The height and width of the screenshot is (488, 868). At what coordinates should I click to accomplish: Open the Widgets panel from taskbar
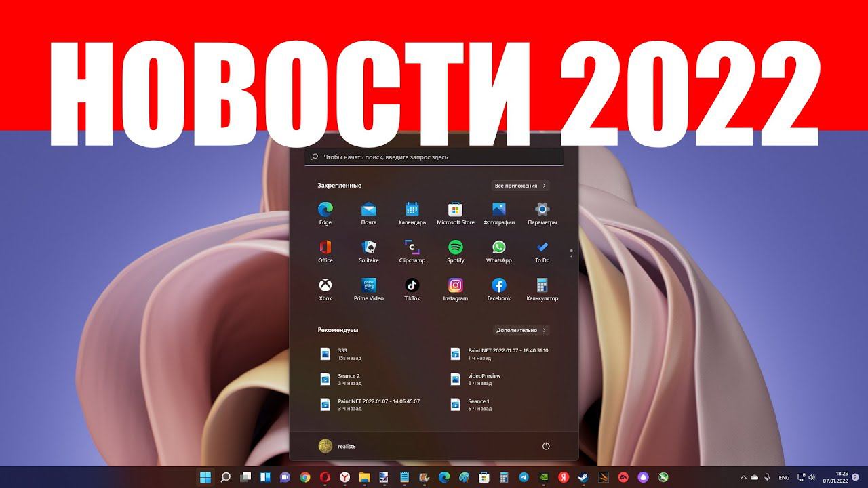(x=266, y=477)
